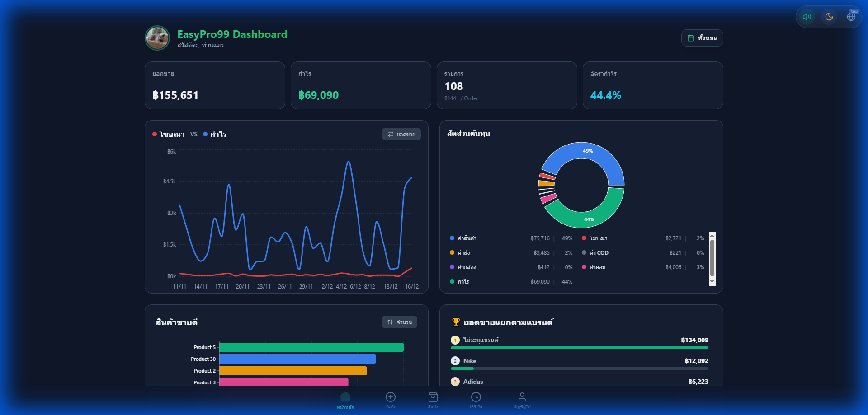Click the โฆษณา red legend in line chart
Image resolution: width=868 pixels, height=415 pixels.
[169, 134]
